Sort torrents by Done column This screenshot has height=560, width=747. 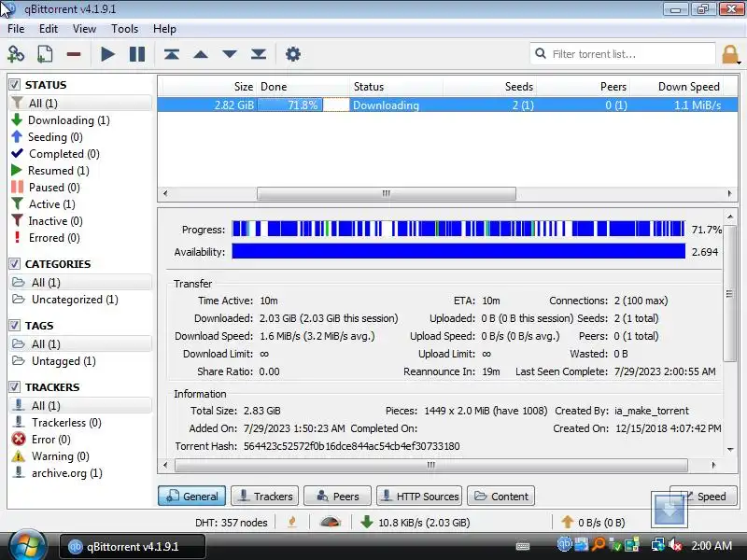click(303, 87)
